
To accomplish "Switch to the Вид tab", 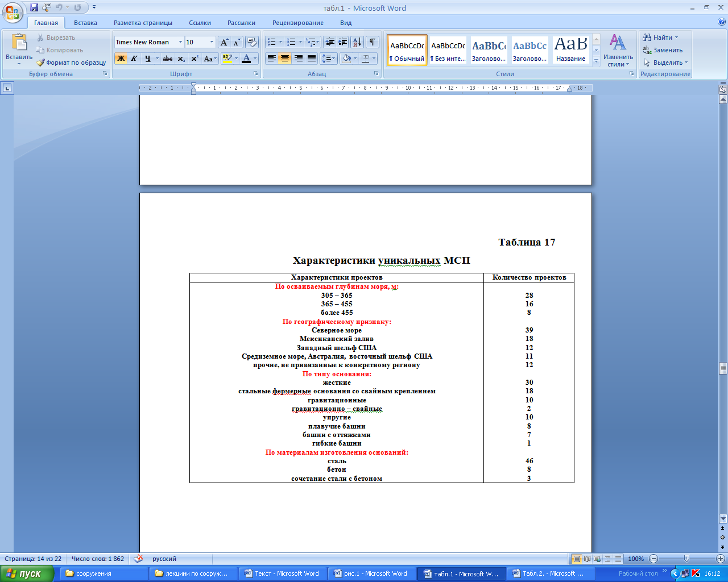I will pyautogui.click(x=346, y=23).
